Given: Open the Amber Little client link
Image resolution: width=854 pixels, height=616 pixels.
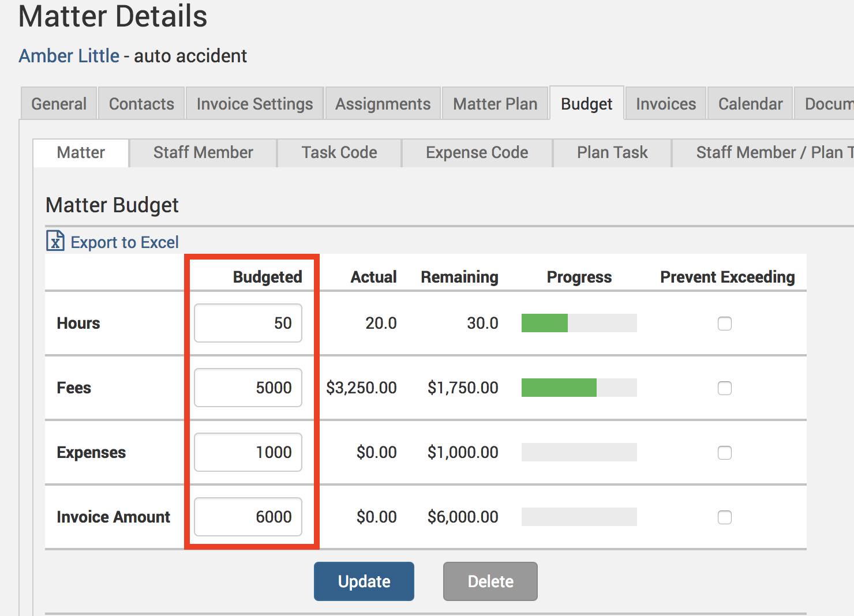Looking at the screenshot, I should 69,56.
